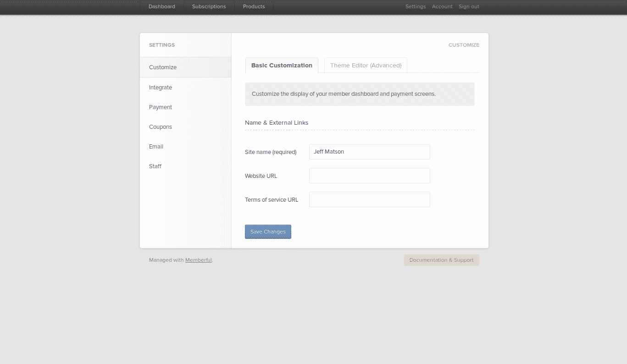Click the Site name input field
The height and width of the screenshot is (364, 627).
(x=369, y=152)
